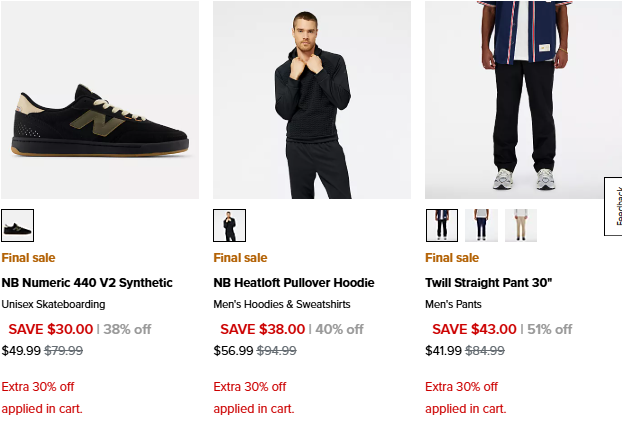Image resolution: width=622 pixels, height=424 pixels.
Task: Click the $41.99 pant sale price
Action: [445, 350]
